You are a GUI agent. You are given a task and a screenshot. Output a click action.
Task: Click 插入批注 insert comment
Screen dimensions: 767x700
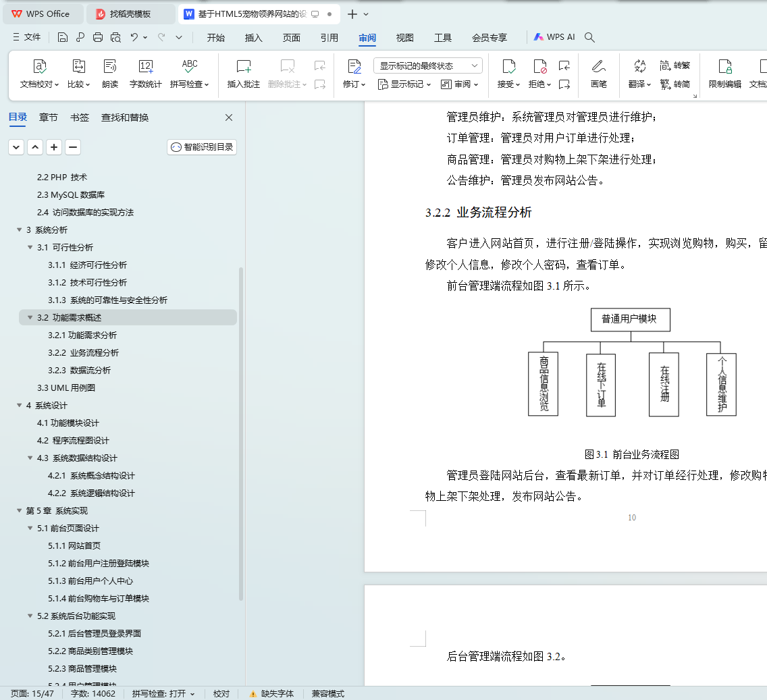pos(244,74)
